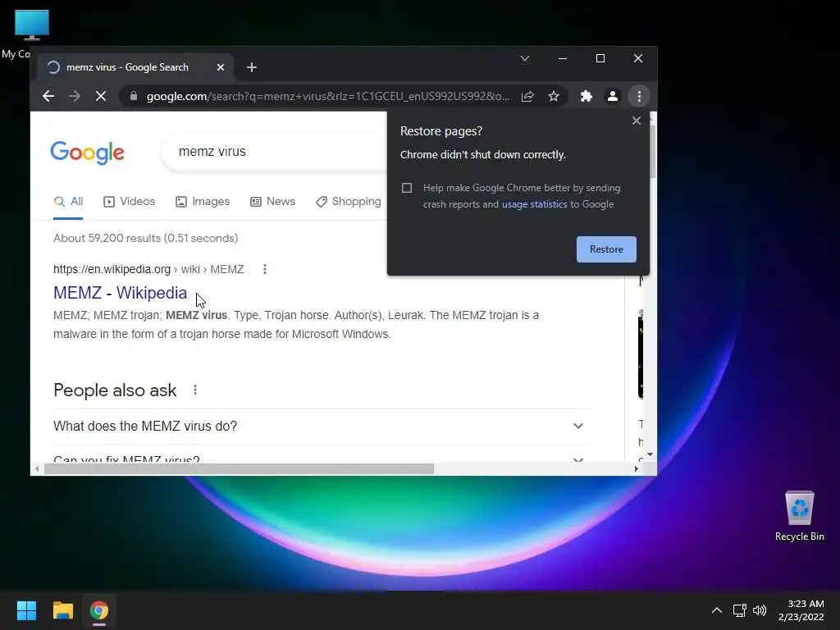Select the All results tab
Image resolution: width=840 pixels, height=630 pixels.
point(68,202)
